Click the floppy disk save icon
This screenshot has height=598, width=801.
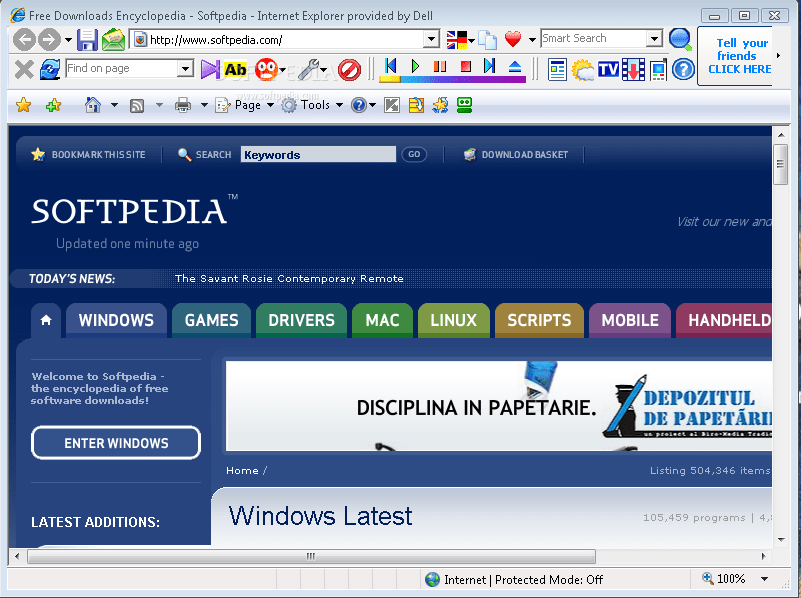tap(87, 39)
